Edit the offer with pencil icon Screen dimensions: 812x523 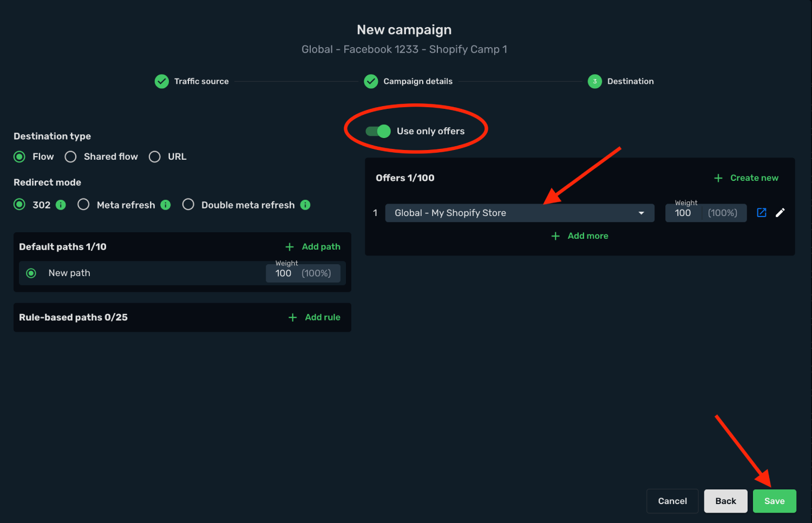click(780, 213)
